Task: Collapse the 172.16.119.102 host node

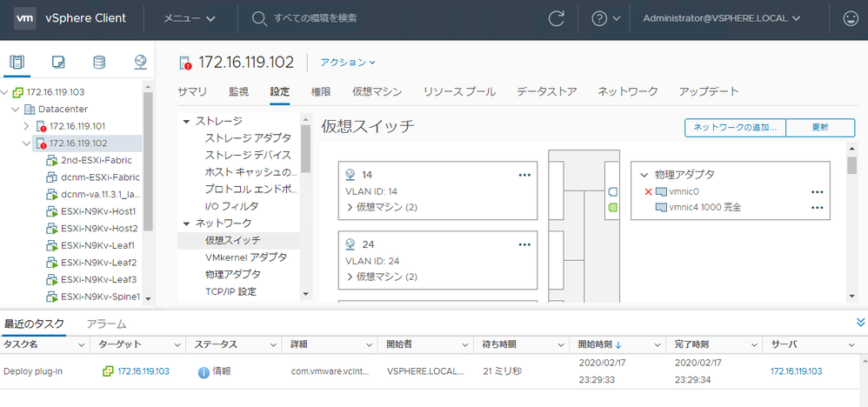Action: (27, 143)
